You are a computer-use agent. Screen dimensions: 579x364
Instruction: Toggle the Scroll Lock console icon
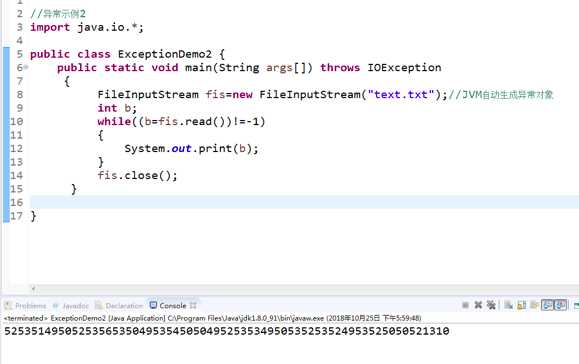click(521, 305)
